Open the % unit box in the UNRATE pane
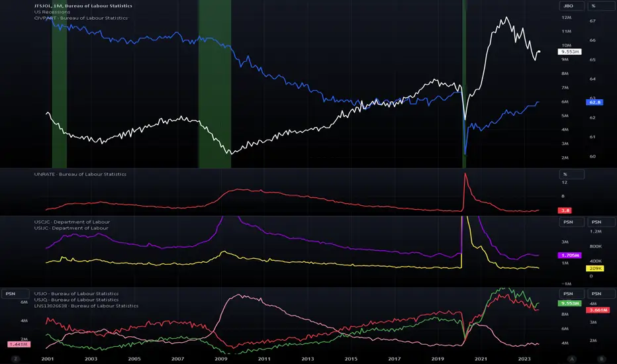This screenshot has width=617, height=364. (572, 174)
